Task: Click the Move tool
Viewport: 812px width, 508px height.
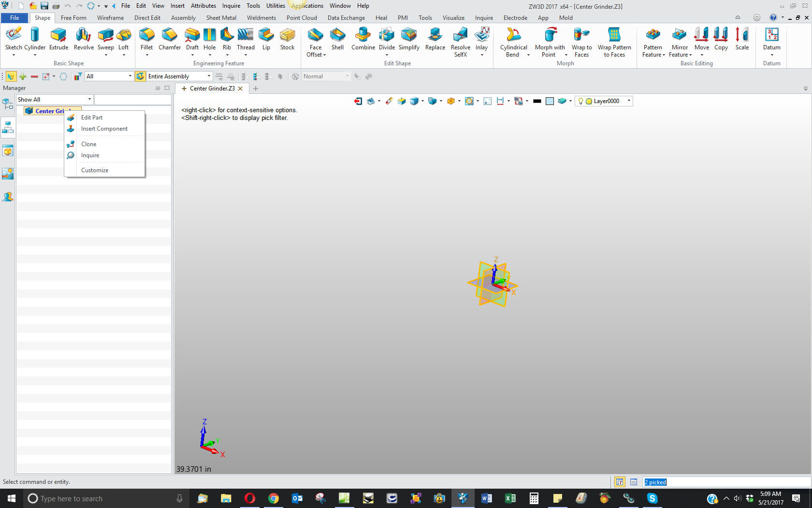Action: coord(702,39)
